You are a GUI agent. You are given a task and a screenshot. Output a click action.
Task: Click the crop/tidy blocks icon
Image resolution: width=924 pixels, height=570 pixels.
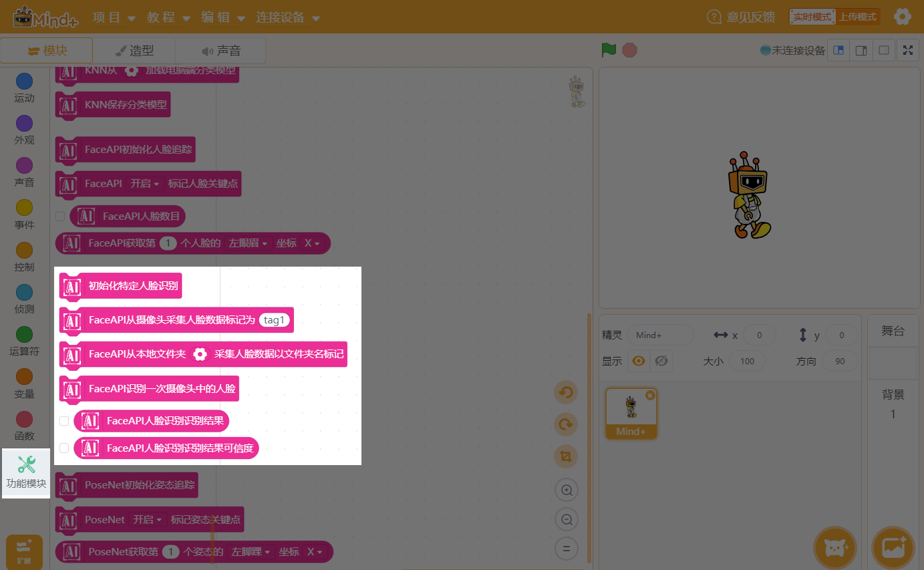(566, 456)
